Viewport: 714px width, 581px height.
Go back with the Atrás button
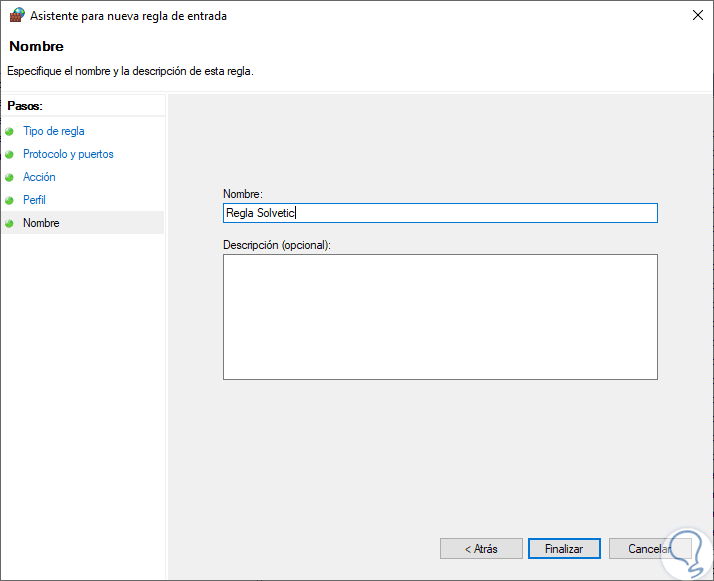[x=481, y=549]
